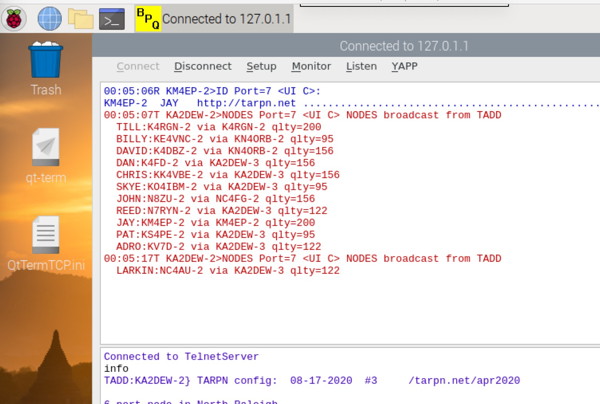
Task: Select the qt-term desktop icon
Action: [46, 156]
